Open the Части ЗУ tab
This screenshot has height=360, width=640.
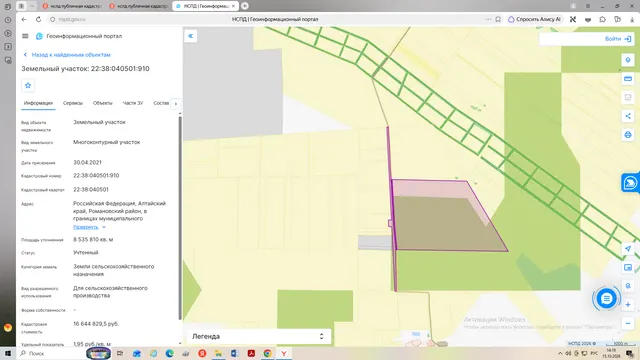[x=133, y=103]
